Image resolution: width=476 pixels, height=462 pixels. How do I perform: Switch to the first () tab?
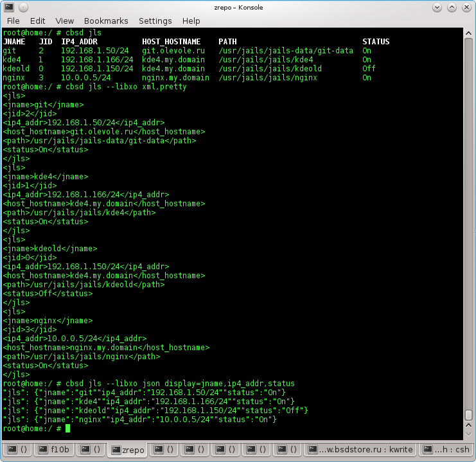17,449
